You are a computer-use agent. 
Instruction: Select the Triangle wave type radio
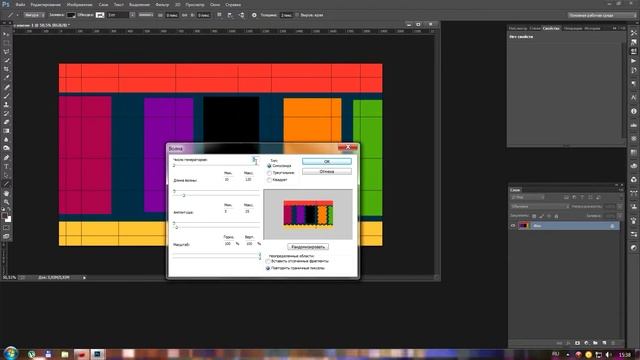point(269,173)
